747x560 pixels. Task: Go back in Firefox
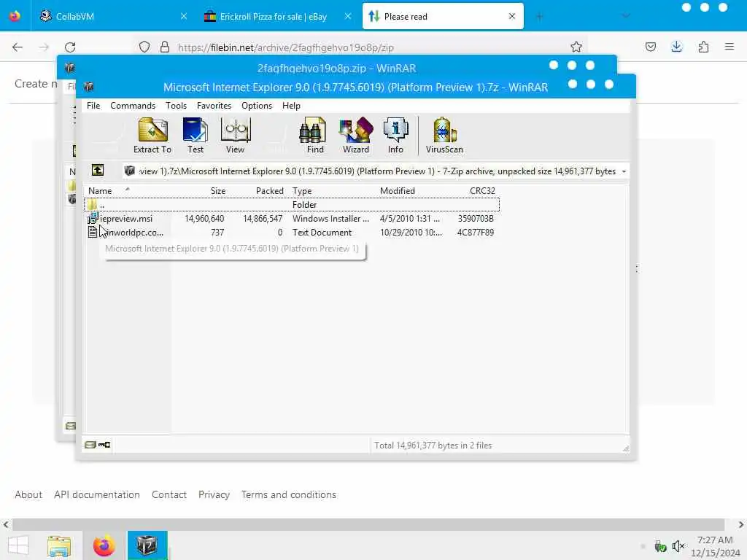[x=18, y=47]
